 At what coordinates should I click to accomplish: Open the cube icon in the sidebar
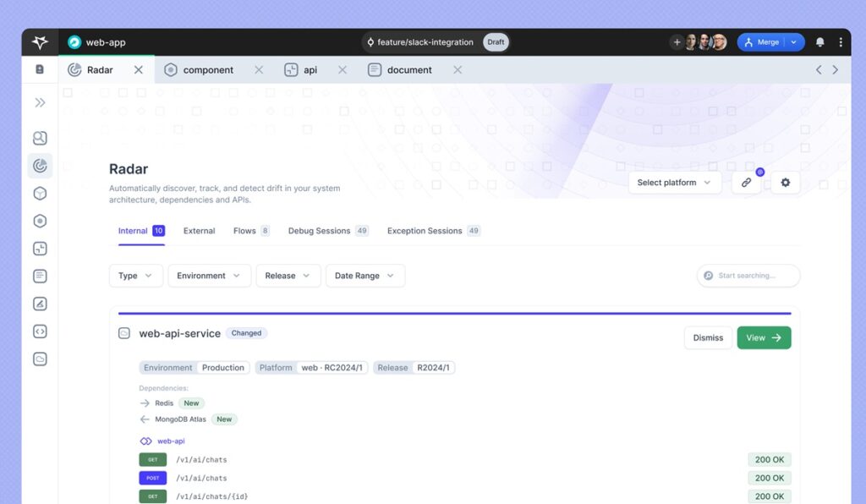[40, 193]
